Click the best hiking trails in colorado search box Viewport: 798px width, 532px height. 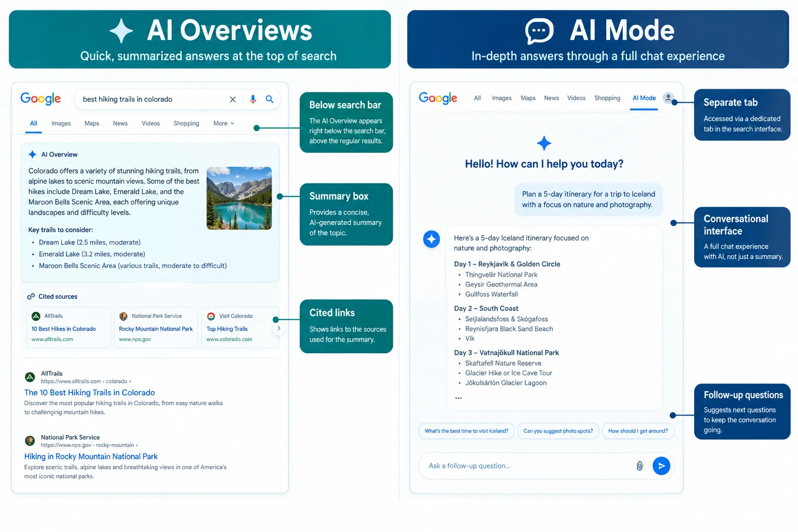(x=177, y=99)
